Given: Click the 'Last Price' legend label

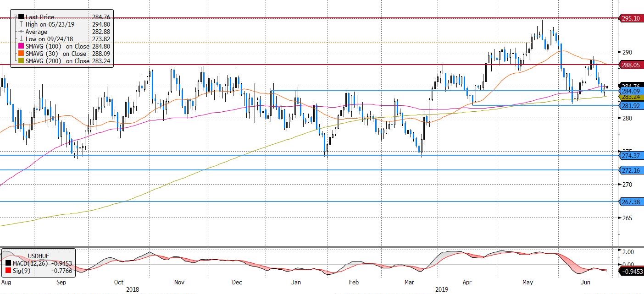Looking at the screenshot, I should tap(39, 17).
